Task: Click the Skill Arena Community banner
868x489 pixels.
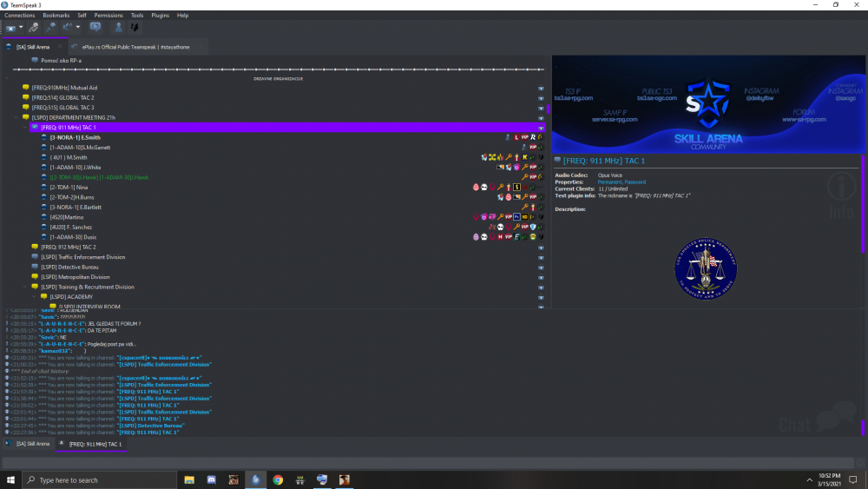Action: point(706,103)
